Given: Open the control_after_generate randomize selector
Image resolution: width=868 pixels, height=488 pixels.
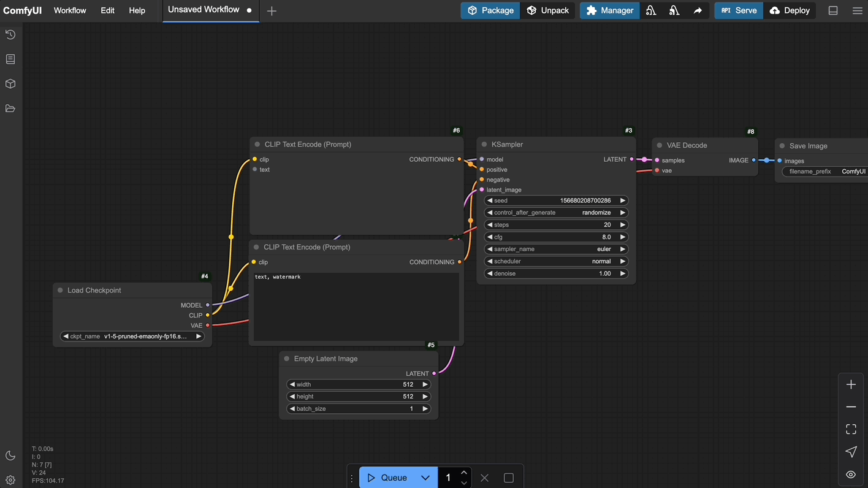Looking at the screenshot, I should point(556,213).
